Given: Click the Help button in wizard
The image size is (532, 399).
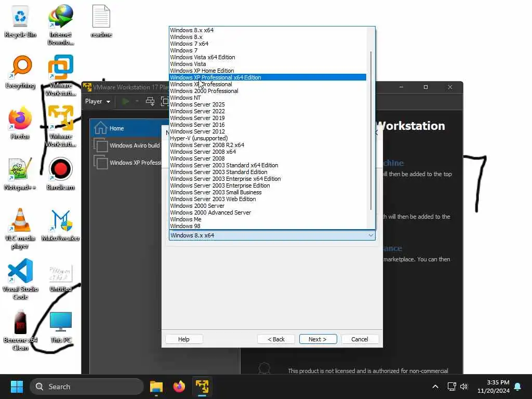Looking at the screenshot, I should click(x=184, y=339).
